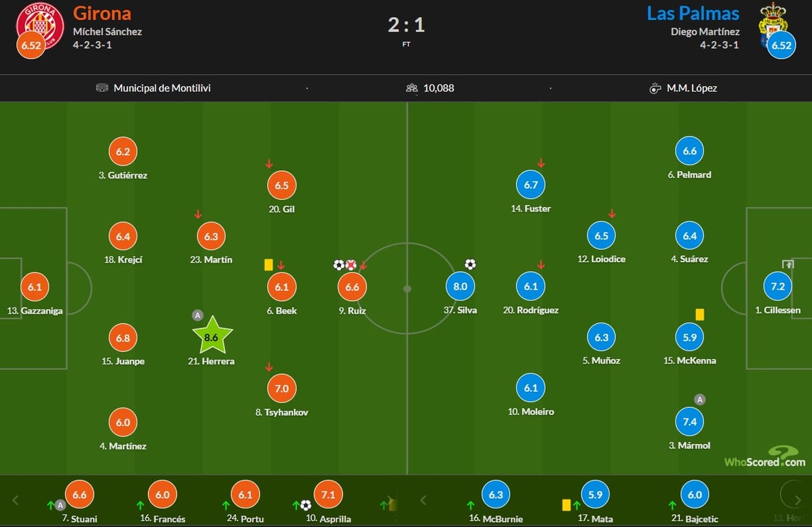The width and height of the screenshot is (812, 527).
Task: Click Herrera's green star rating icon
Action: point(213,337)
